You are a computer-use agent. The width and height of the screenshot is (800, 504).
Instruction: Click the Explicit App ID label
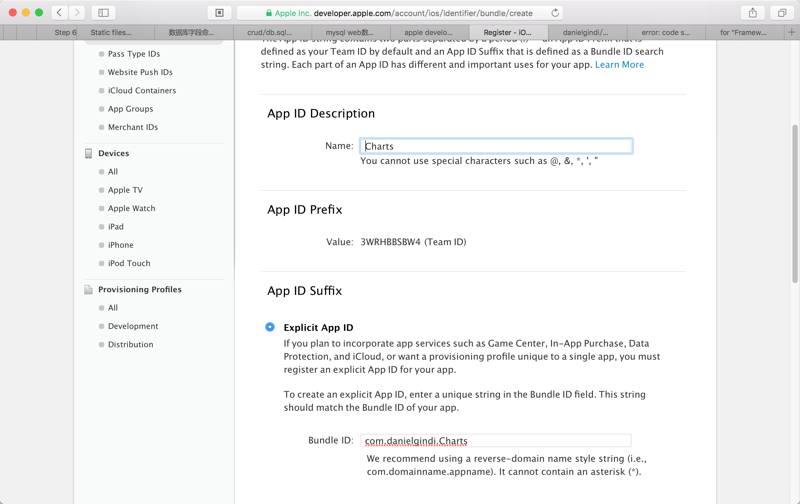[318, 327]
